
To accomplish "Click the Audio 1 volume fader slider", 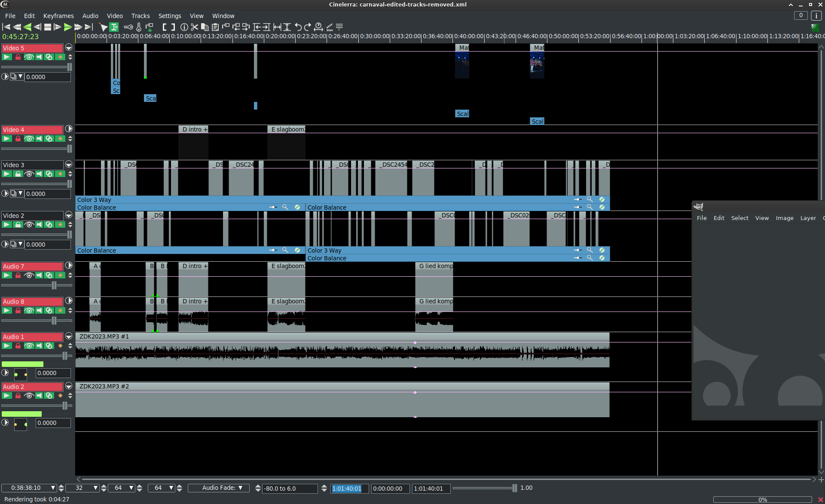I will (x=65, y=356).
